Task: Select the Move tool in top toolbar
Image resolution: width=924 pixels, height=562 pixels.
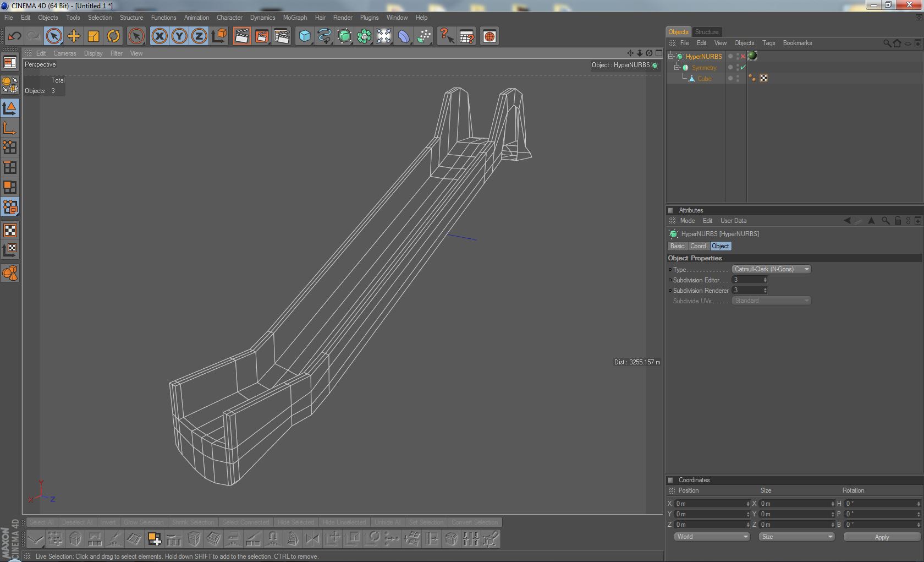Action: (73, 36)
